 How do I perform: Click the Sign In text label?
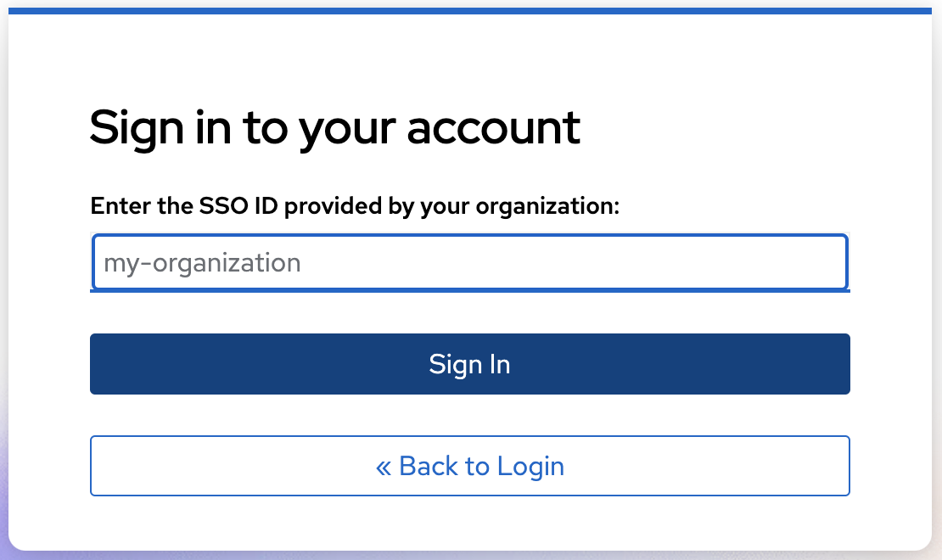469,364
